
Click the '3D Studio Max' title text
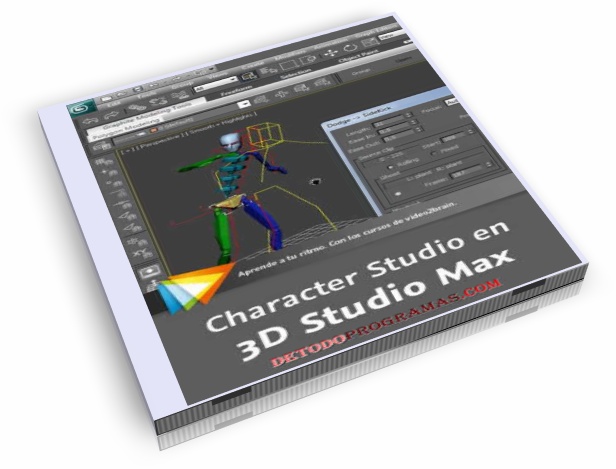[x=375, y=304]
